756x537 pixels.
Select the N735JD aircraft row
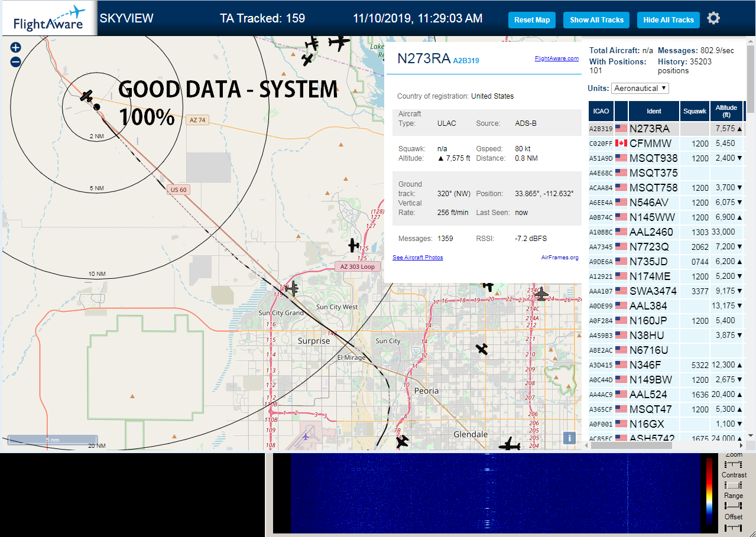pyautogui.click(x=666, y=262)
